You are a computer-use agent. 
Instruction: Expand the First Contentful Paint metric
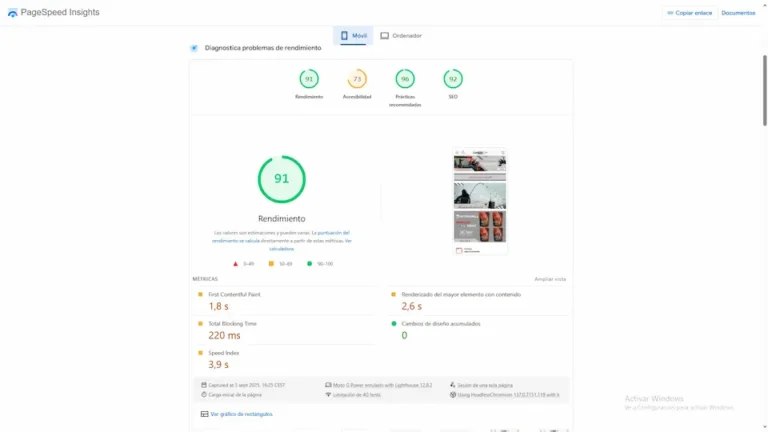tap(234, 295)
